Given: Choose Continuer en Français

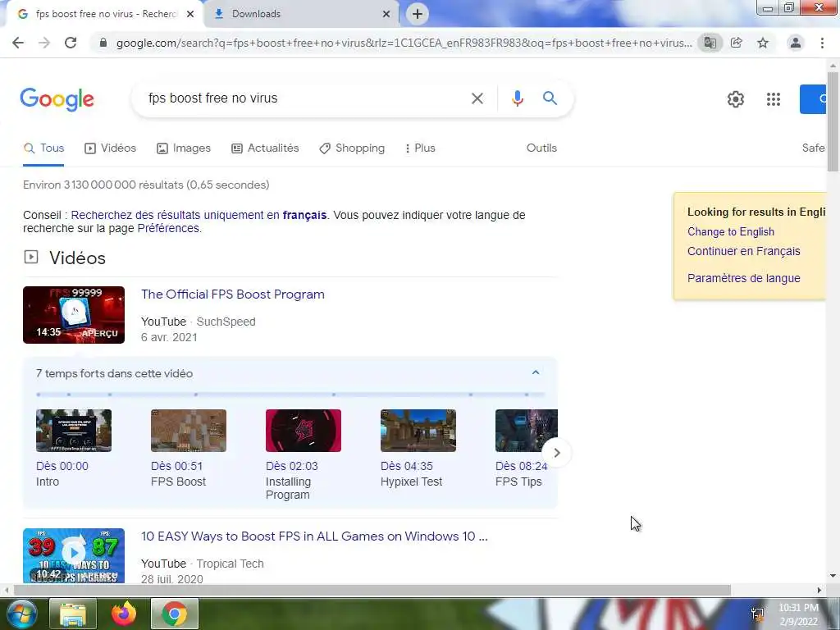Looking at the screenshot, I should [743, 251].
